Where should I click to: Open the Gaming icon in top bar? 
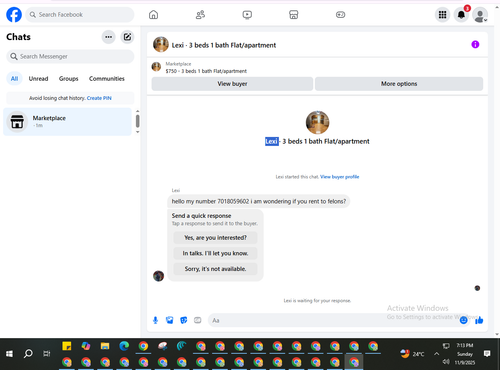(340, 15)
